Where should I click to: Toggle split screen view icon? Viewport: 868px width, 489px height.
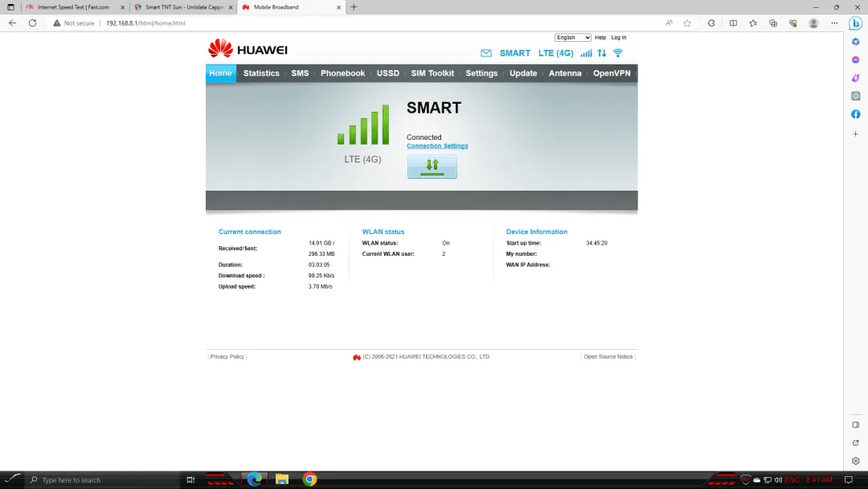coord(733,23)
